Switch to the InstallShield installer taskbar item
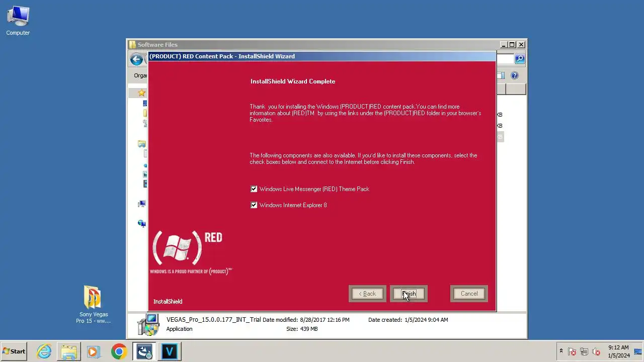This screenshot has width=644, height=362. pos(144,351)
